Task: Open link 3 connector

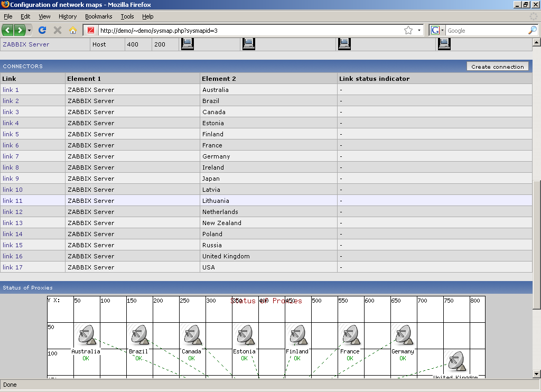Action: pos(11,112)
